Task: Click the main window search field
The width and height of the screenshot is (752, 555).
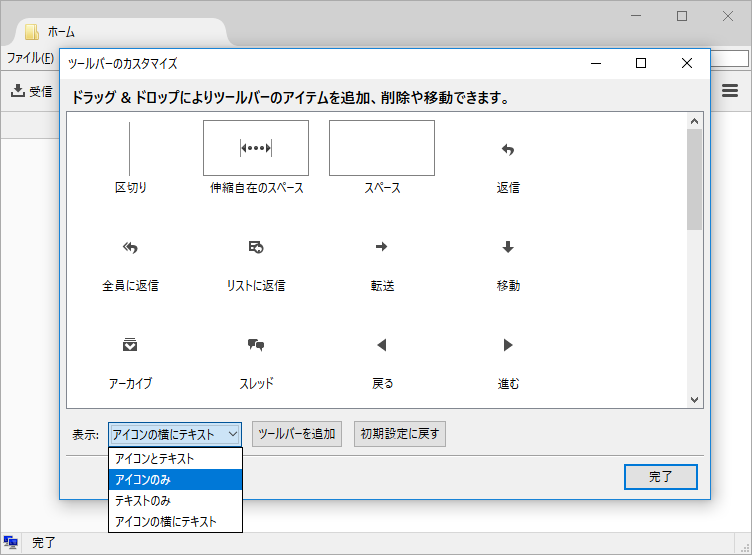Action: tap(729, 59)
